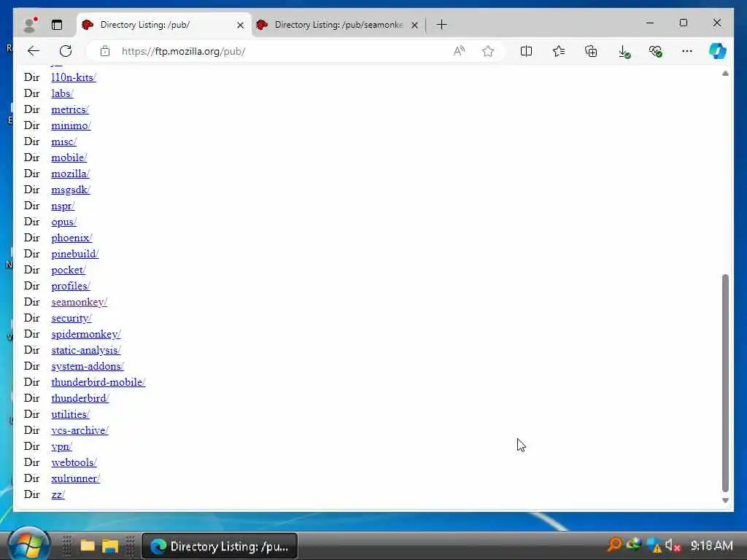Image resolution: width=747 pixels, height=560 pixels.
Task: Open the profiles/ directory
Action: (x=71, y=286)
